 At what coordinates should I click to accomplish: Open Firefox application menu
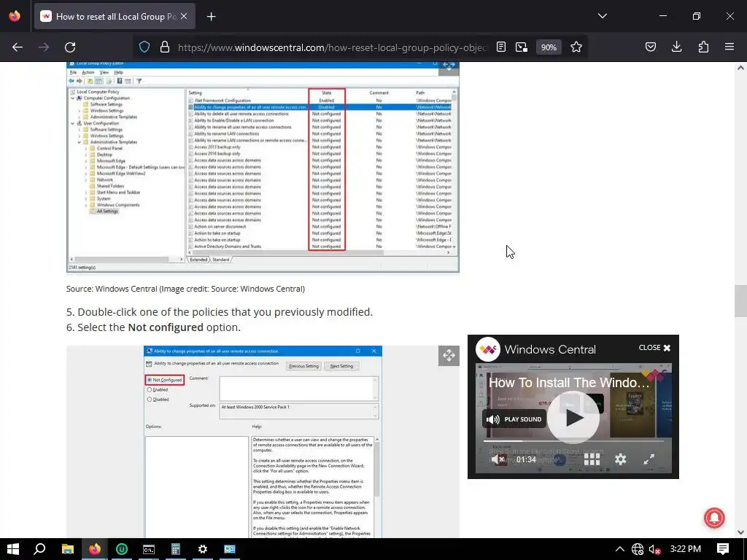click(x=729, y=47)
